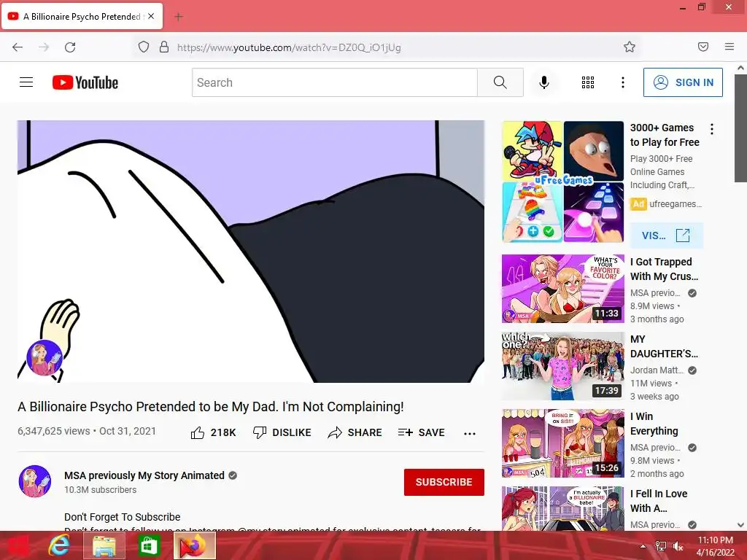Click the 3000+ Games to Play ad title
This screenshot has width=747, height=560.
tap(665, 135)
